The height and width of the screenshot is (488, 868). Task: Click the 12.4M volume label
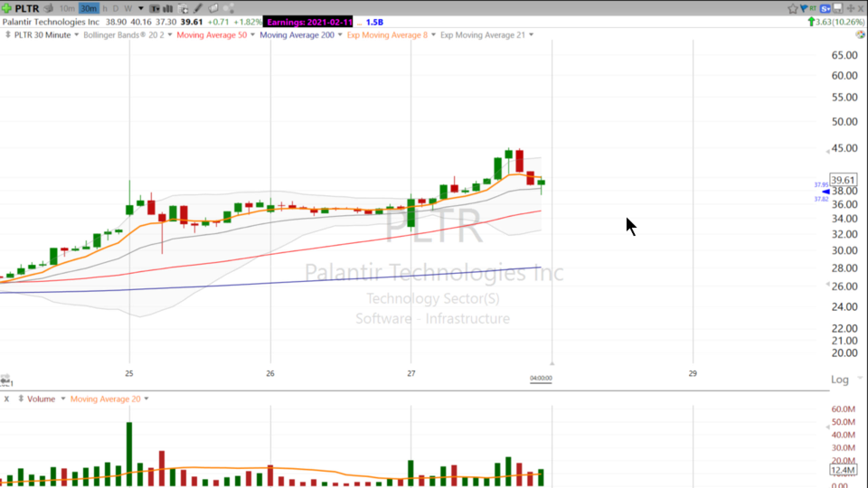[x=843, y=470]
